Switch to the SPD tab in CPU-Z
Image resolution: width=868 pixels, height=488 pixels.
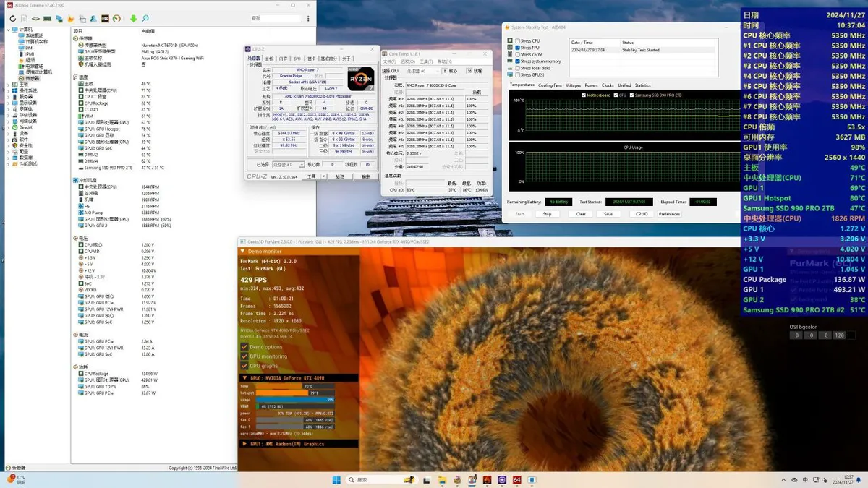297,59
